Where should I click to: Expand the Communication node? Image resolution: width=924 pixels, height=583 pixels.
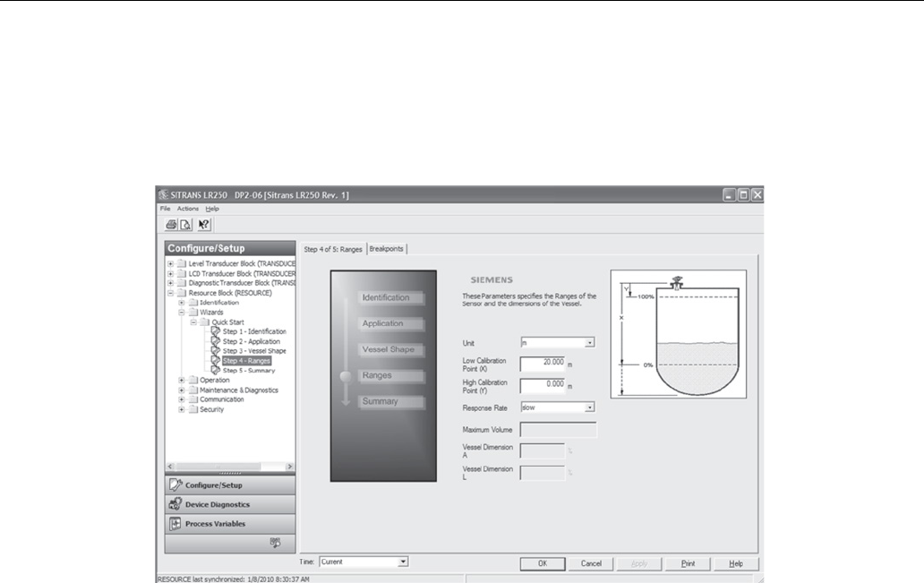pos(182,399)
